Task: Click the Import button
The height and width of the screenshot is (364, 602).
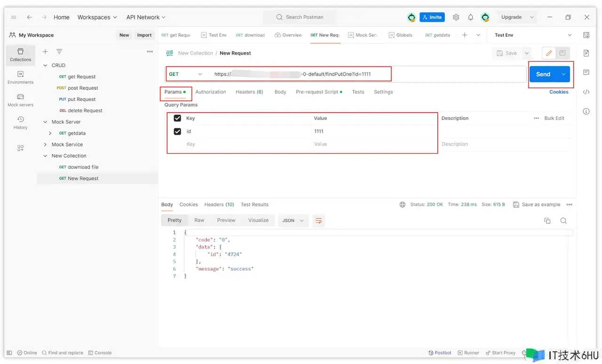Action: coord(144,35)
